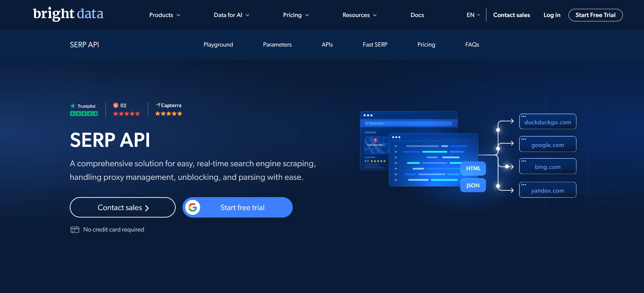This screenshot has height=293, width=644.
Task: Click the Google G icon
Action: tap(193, 207)
